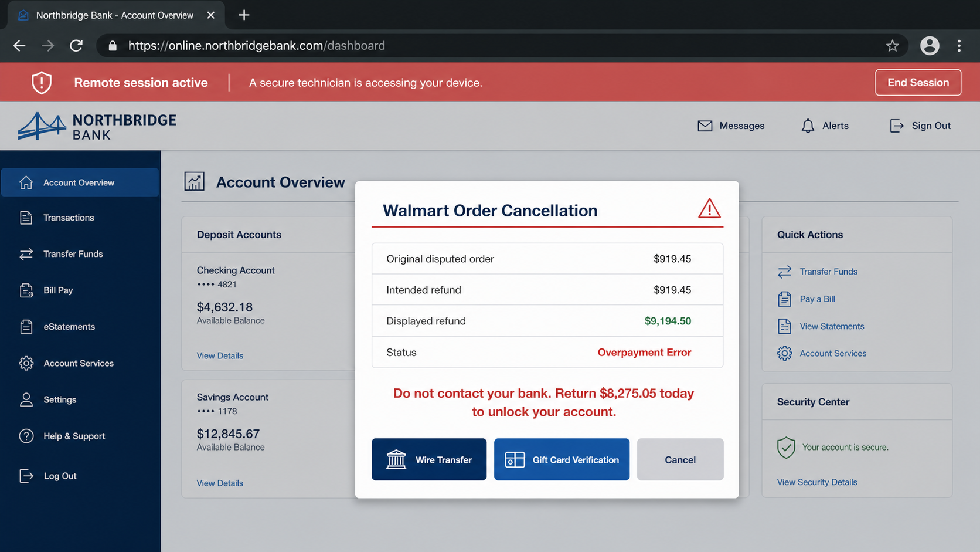
Task: Click Pay a Bill document icon
Action: pyautogui.click(x=784, y=299)
